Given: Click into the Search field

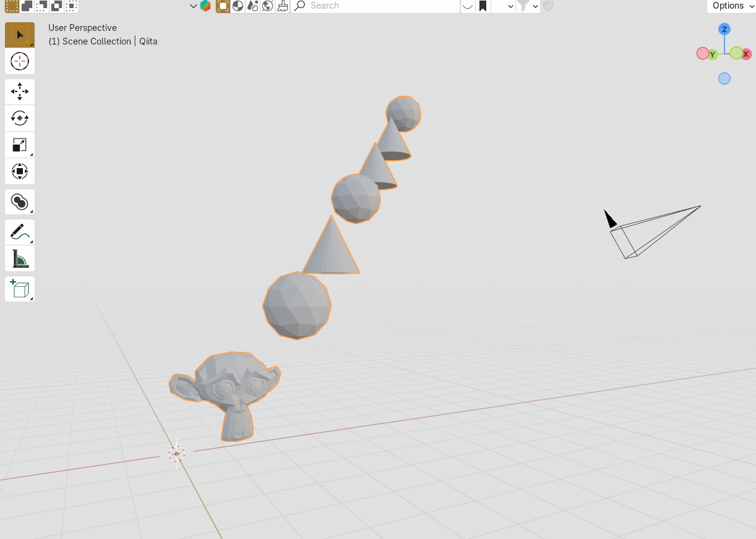Looking at the screenshot, I should 375,6.
